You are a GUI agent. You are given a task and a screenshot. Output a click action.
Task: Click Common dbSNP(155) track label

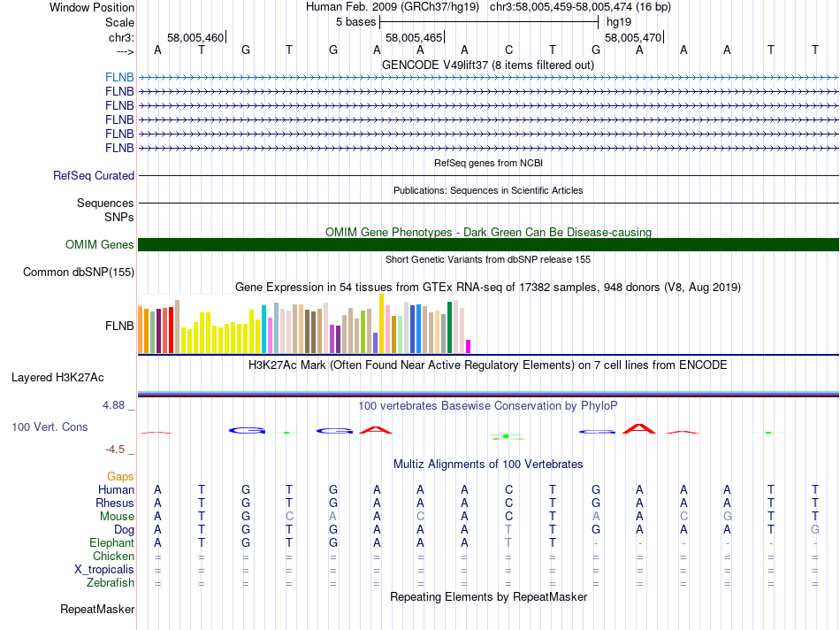pyautogui.click(x=79, y=272)
